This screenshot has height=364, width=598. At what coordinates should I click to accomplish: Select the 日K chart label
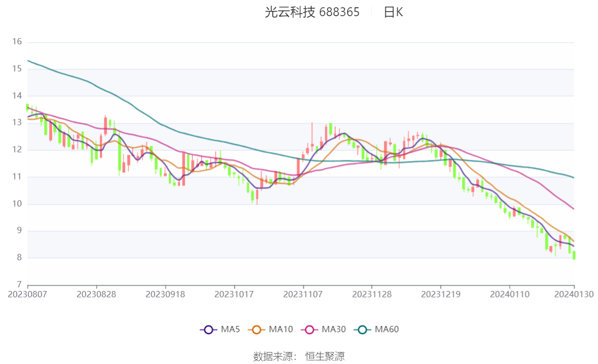click(393, 12)
